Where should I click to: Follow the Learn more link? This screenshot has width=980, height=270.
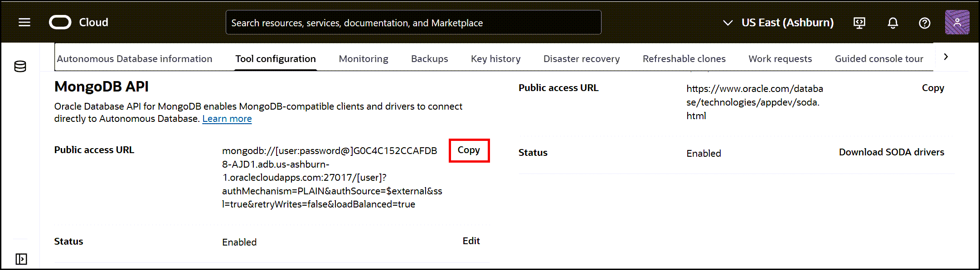227,119
